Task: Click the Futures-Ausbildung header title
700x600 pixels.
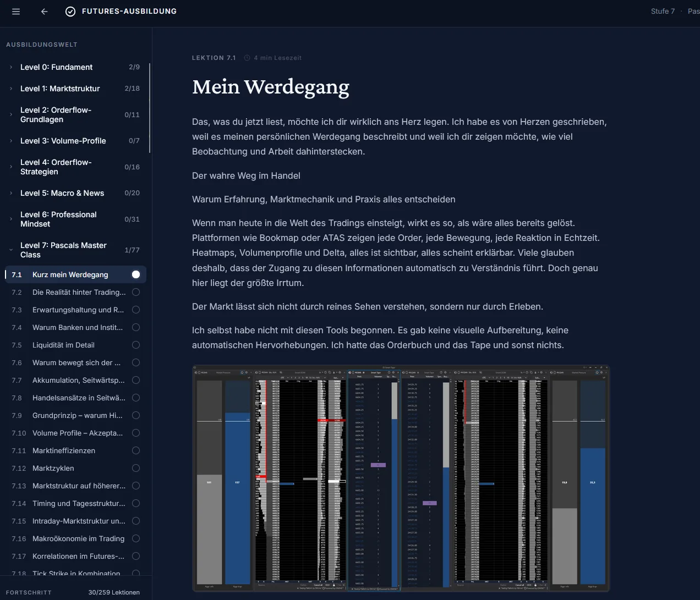Action: click(129, 11)
